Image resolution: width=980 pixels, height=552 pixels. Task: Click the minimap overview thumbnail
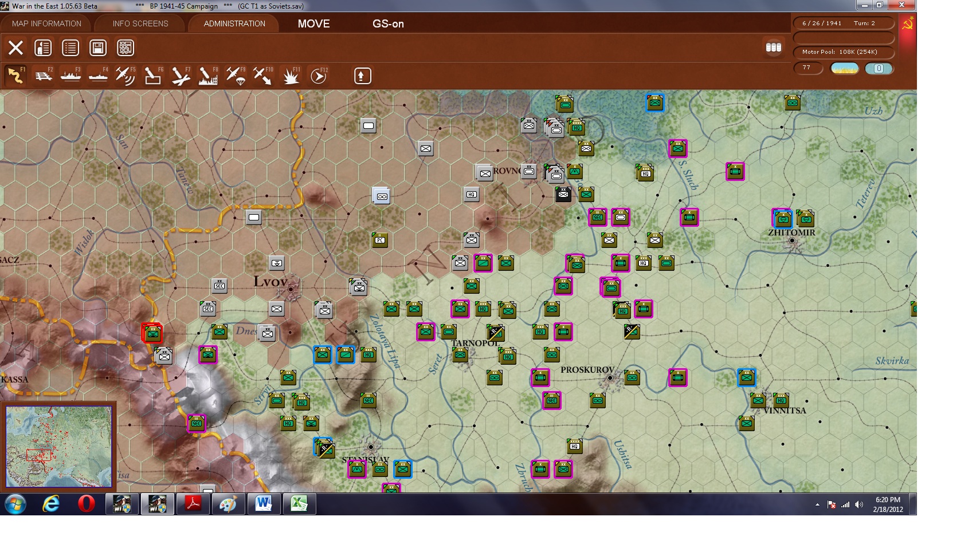click(x=58, y=447)
